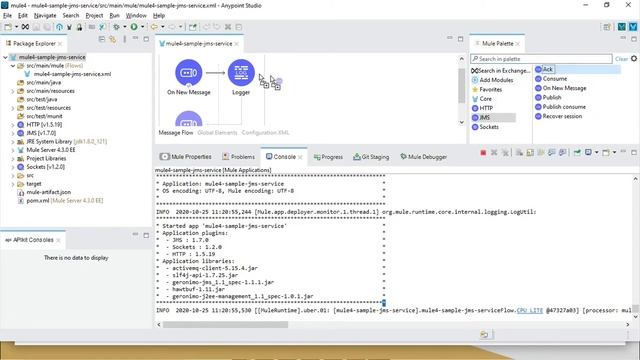Expand the JMS [v1.7.0] library node
The height and width of the screenshot is (360, 640).
click(13, 133)
